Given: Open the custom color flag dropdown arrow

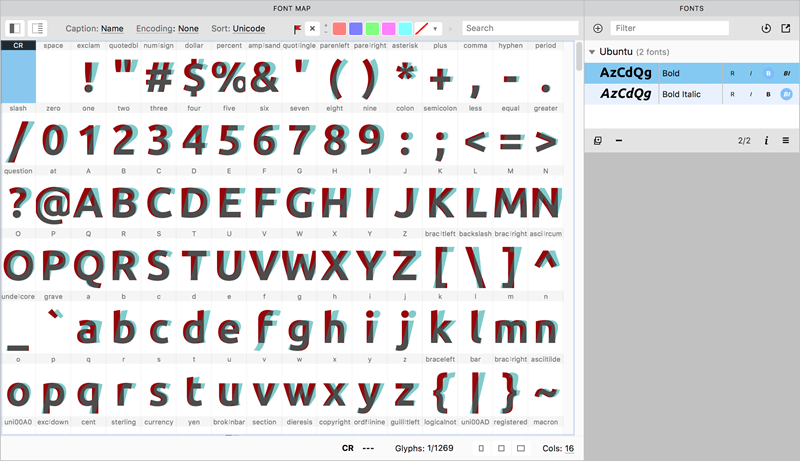Looking at the screenshot, I should [x=435, y=29].
